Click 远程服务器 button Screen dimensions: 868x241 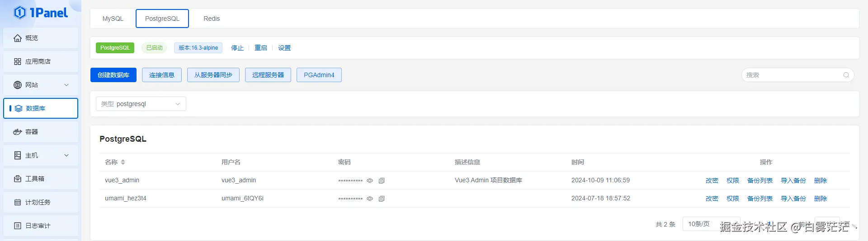pos(268,75)
